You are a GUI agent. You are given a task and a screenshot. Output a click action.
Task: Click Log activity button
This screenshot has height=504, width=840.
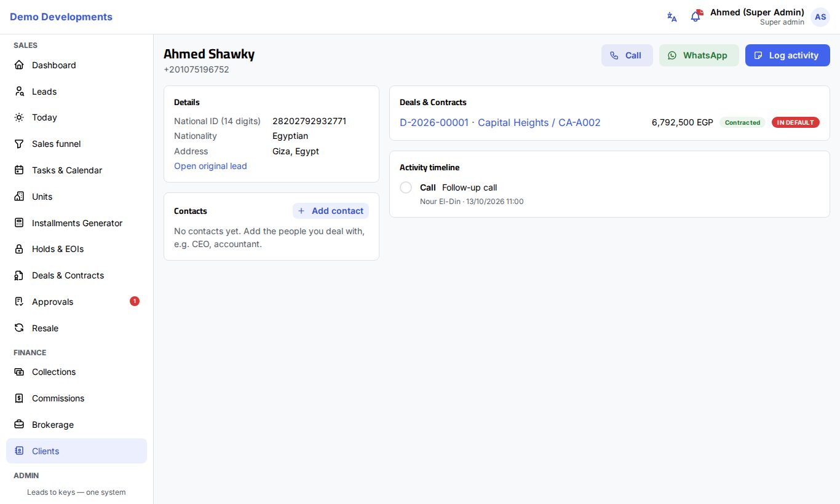pyautogui.click(x=788, y=55)
